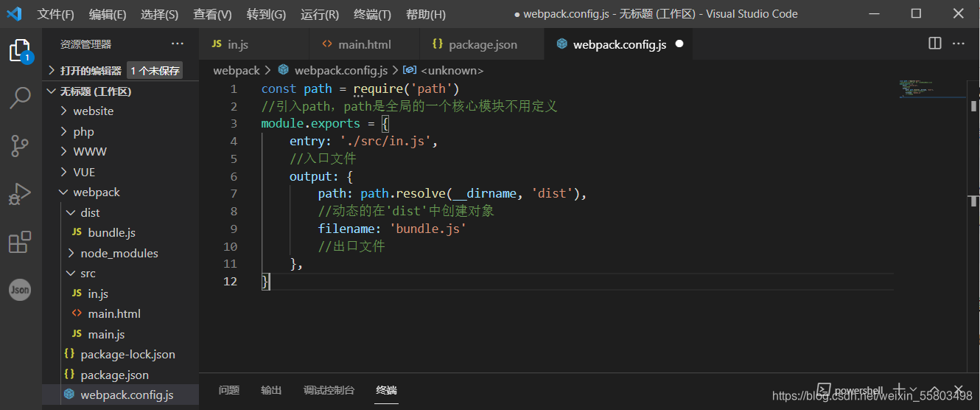This screenshot has width=980, height=410.
Task: Open the Run and Debug view icon
Action: click(20, 195)
